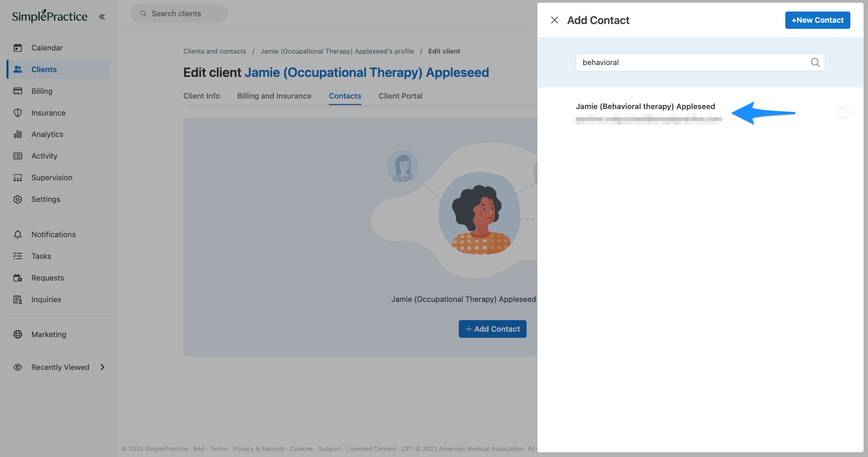
Task: Click the SimplePractice logo
Action: click(x=50, y=16)
